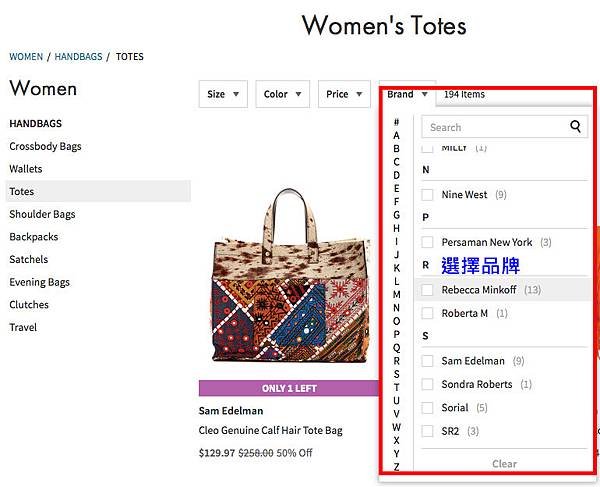Image resolution: width=600 pixels, height=487 pixels.
Task: Tick the Sondra Roberts checkbox
Action: click(427, 384)
